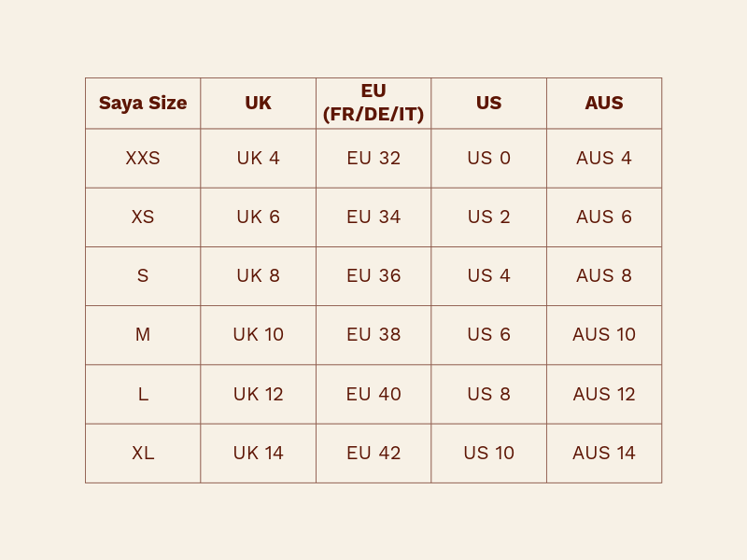
Task: Click the EU 42 cell
Action: (x=373, y=453)
